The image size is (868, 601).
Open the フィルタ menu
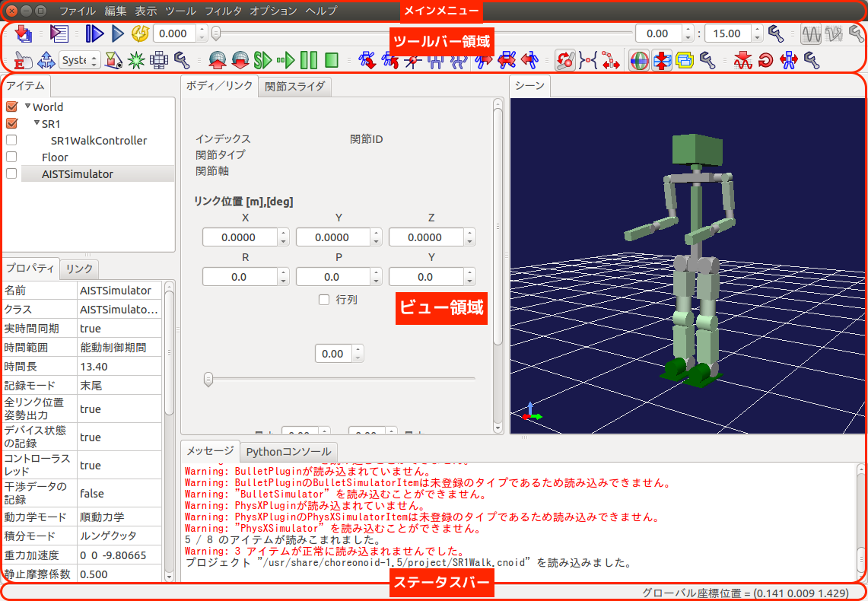[x=223, y=11]
